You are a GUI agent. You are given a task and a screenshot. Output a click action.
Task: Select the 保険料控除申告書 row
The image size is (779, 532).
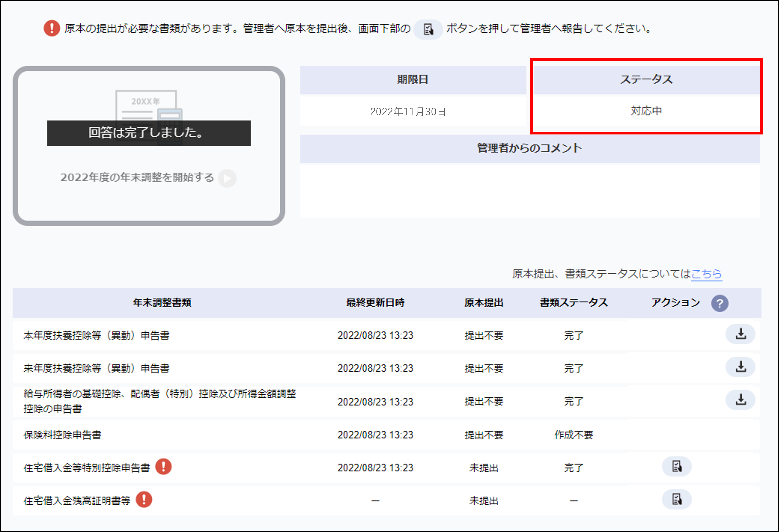click(x=62, y=435)
